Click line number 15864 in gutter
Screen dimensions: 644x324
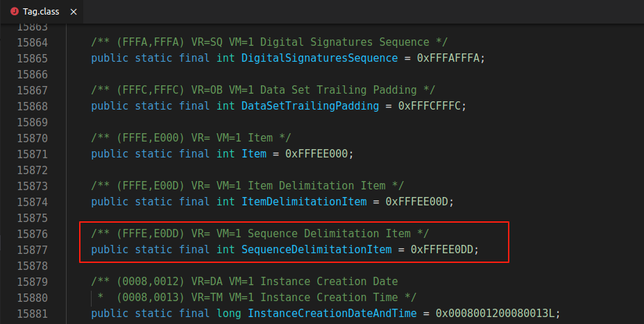pos(33,42)
